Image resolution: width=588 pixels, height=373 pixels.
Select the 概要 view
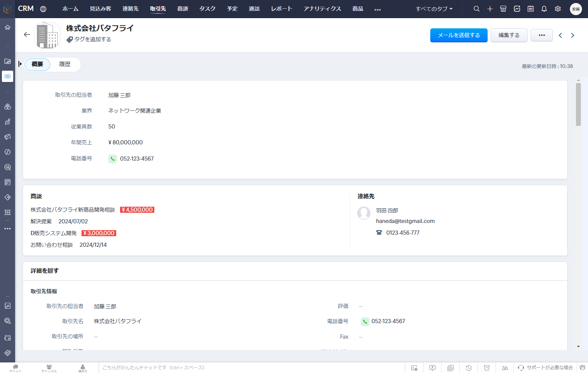(37, 64)
